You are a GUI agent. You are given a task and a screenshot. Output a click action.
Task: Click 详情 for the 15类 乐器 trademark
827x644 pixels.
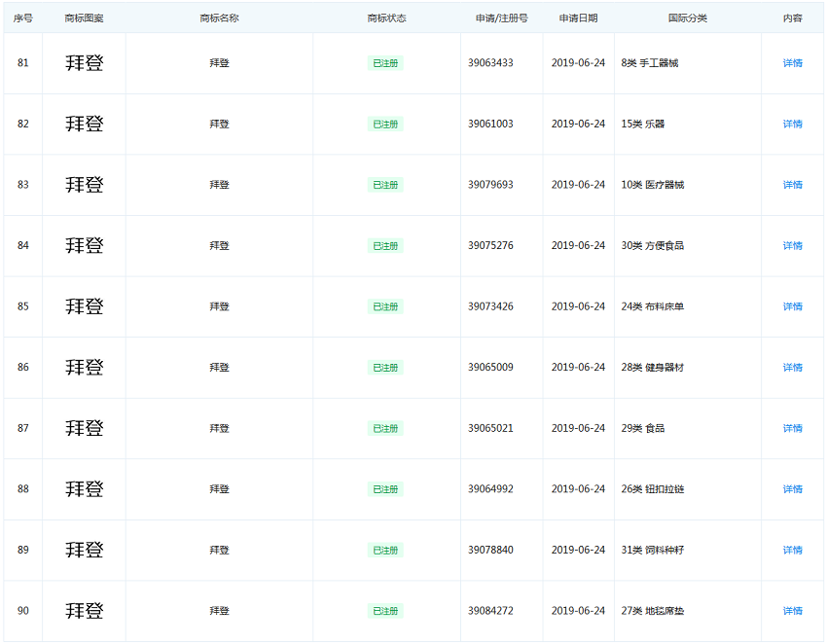pyautogui.click(x=792, y=125)
